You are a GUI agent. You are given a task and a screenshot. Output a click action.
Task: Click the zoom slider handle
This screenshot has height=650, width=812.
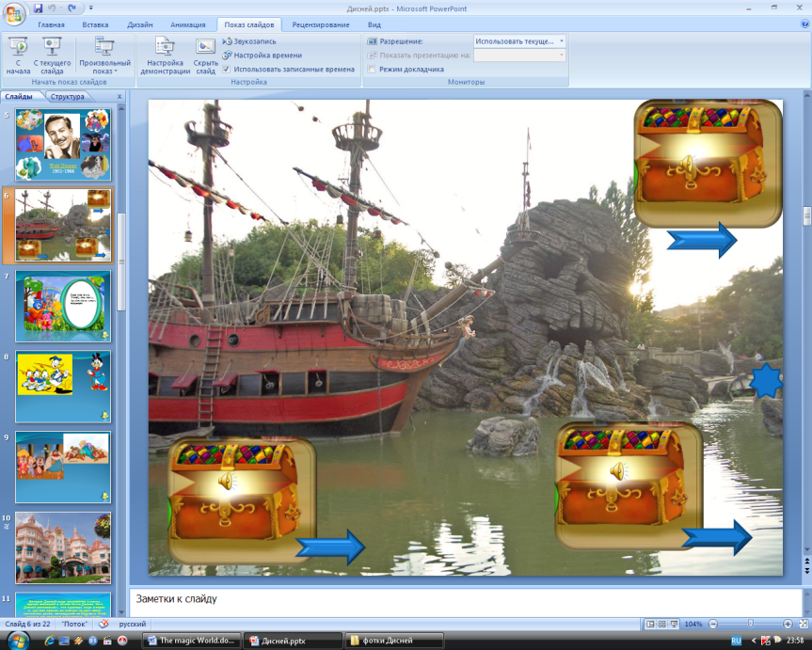(751, 624)
